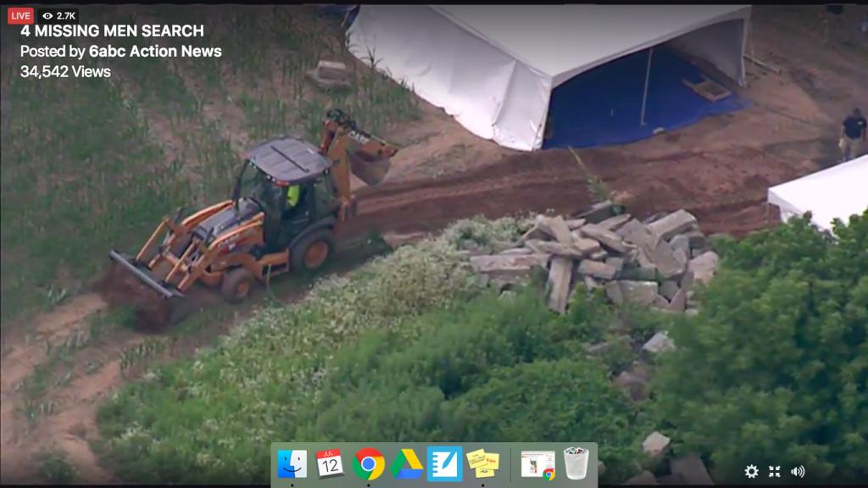Click the 2.7K viewer count indicator

point(58,15)
